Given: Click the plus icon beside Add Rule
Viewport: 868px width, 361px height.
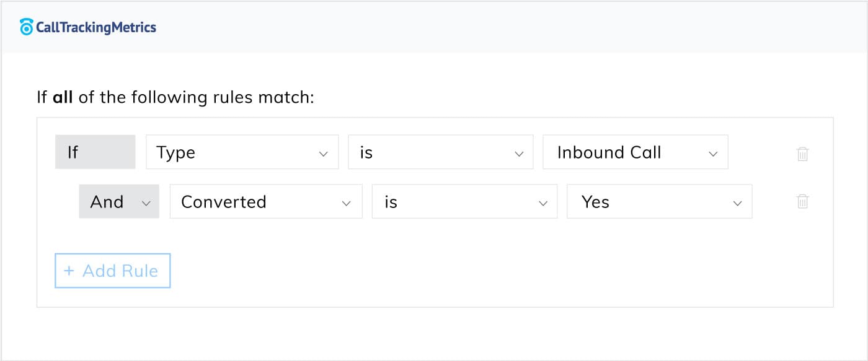Looking at the screenshot, I should click(69, 271).
